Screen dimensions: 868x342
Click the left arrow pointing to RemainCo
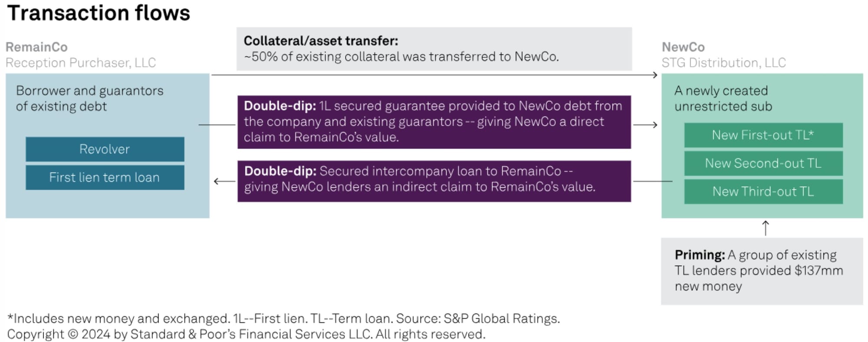224,181
